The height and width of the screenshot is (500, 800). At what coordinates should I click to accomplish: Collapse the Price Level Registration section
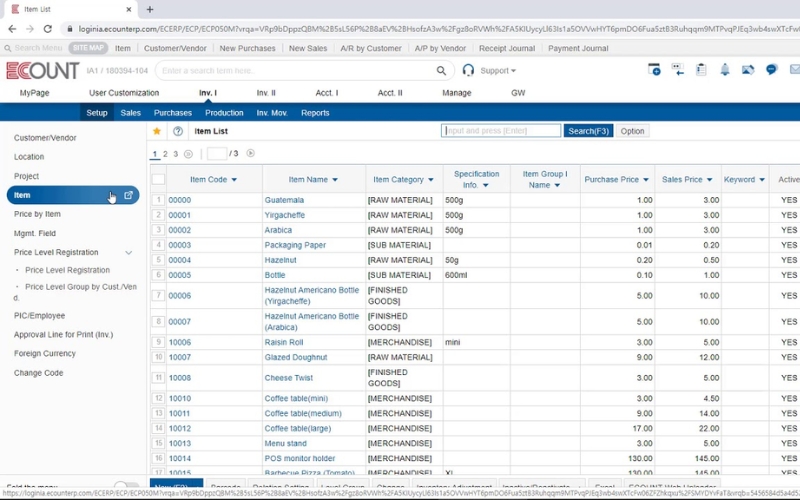tap(129, 253)
